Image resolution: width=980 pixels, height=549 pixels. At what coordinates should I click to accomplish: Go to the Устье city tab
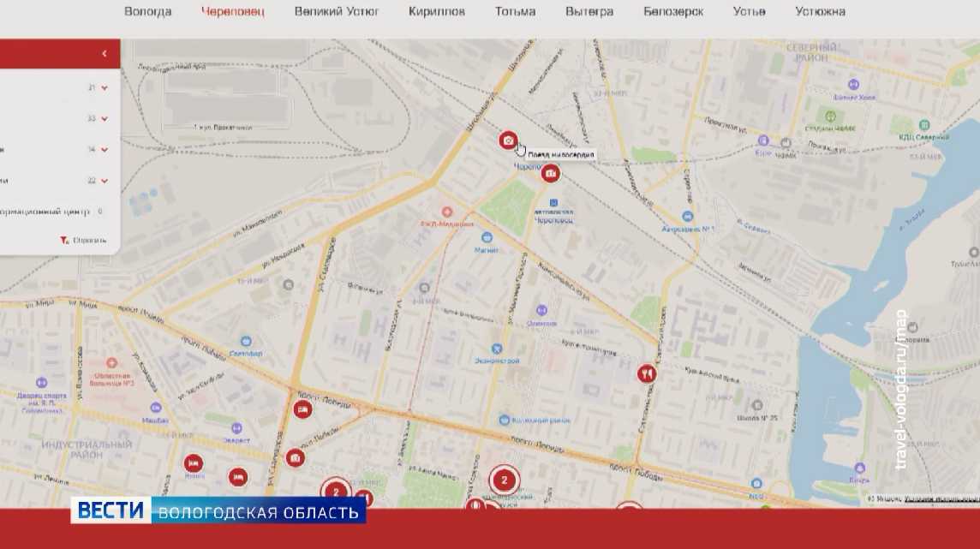tap(750, 11)
